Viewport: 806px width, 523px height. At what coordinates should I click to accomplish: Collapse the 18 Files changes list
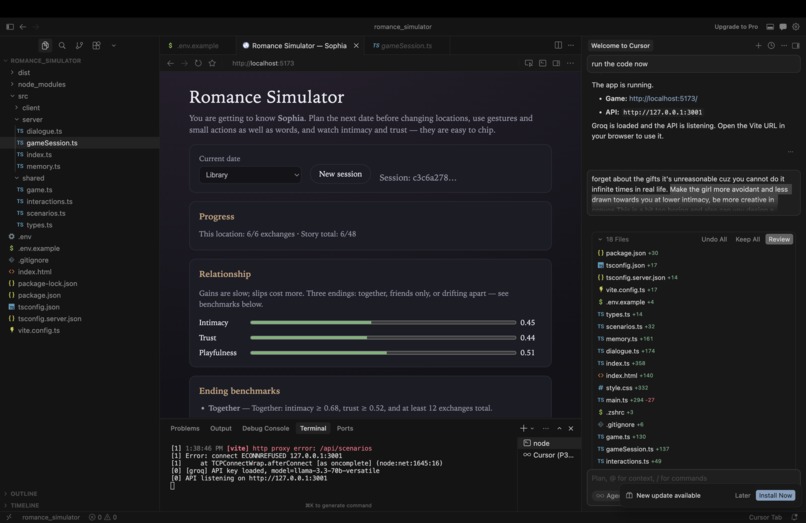600,240
